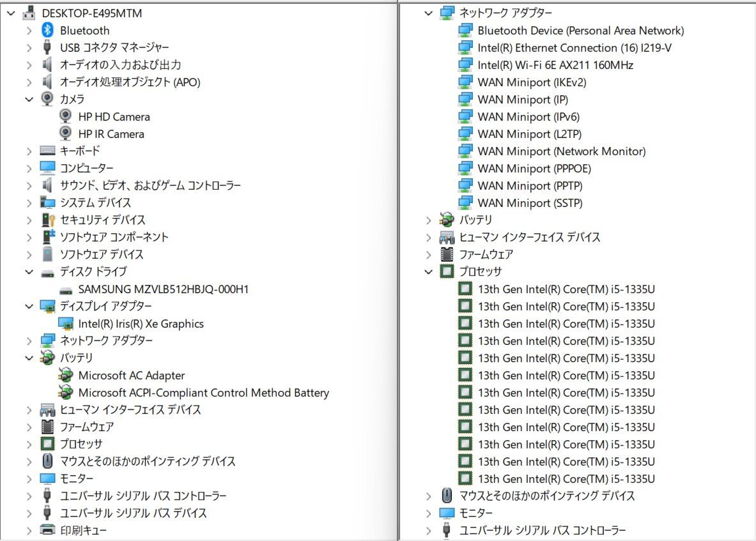
Task: Click the Intel Iris Xe Graphics adapter icon
Action: coord(66,323)
